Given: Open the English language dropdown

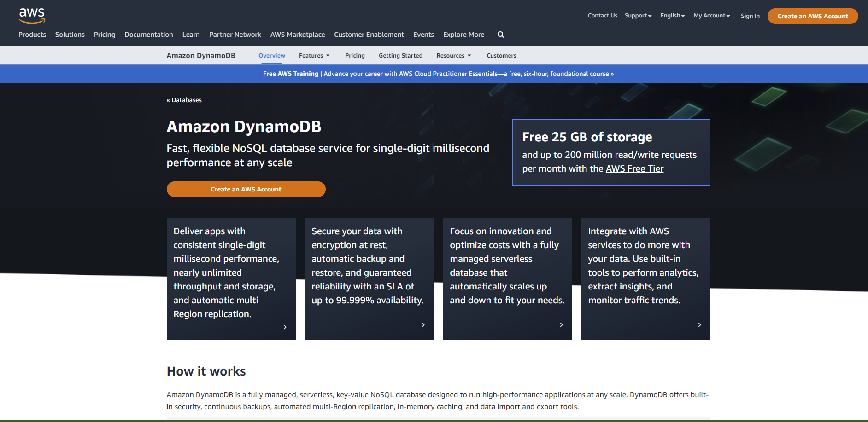Looking at the screenshot, I should click(x=672, y=15).
